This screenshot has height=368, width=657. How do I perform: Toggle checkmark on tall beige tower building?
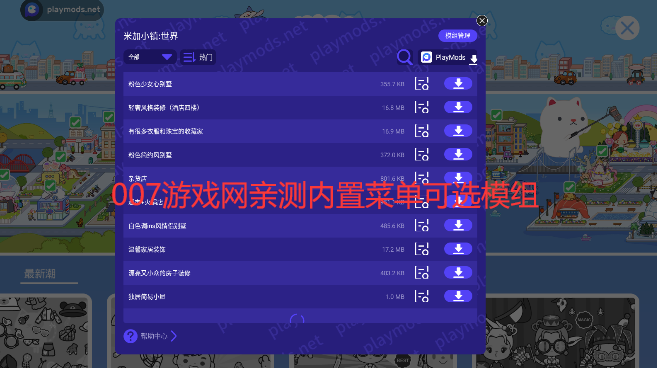click(x=109, y=117)
